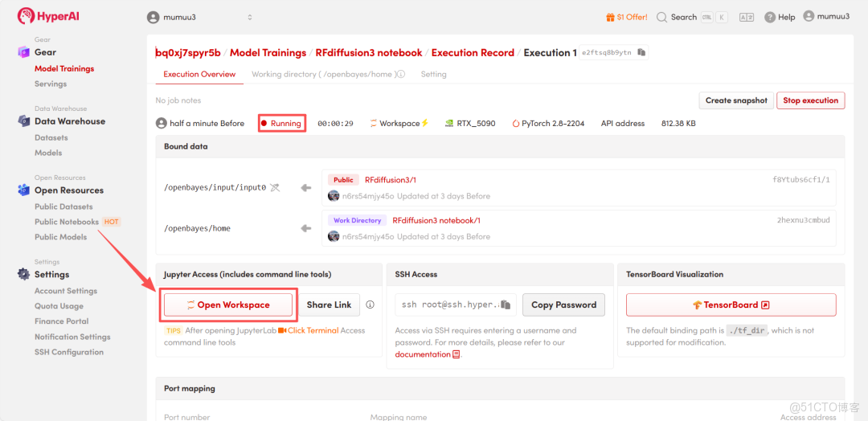The image size is (868, 421).
Task: Switch to the Setting tab
Action: [433, 74]
